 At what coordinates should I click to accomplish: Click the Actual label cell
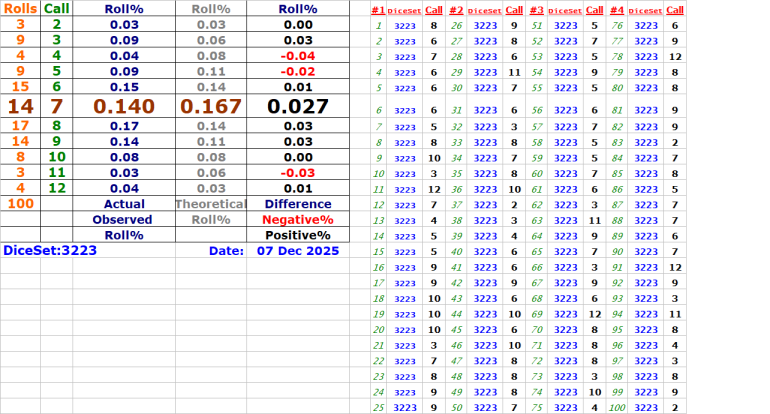tap(122, 203)
